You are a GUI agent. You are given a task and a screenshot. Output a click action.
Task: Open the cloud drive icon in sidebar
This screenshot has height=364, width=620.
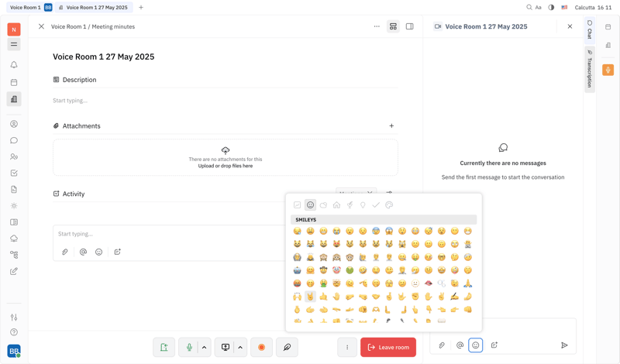14,239
